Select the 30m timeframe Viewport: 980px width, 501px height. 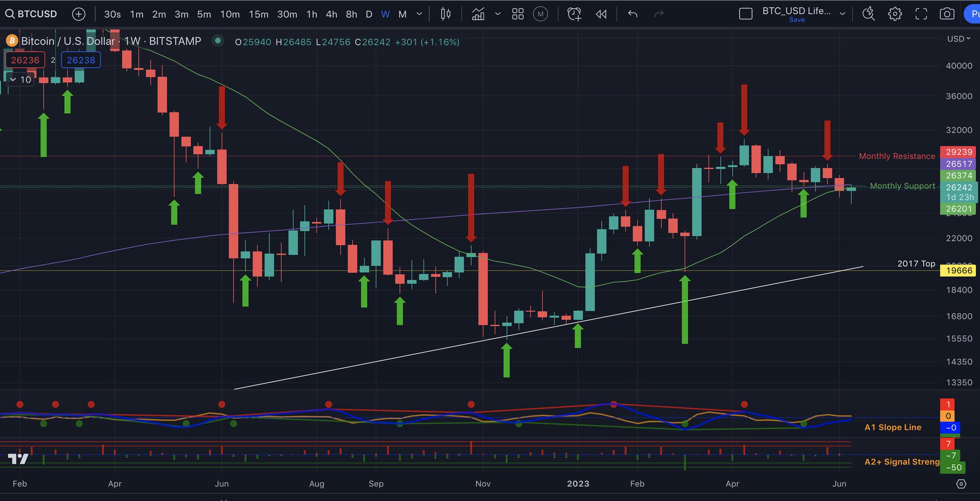point(287,14)
